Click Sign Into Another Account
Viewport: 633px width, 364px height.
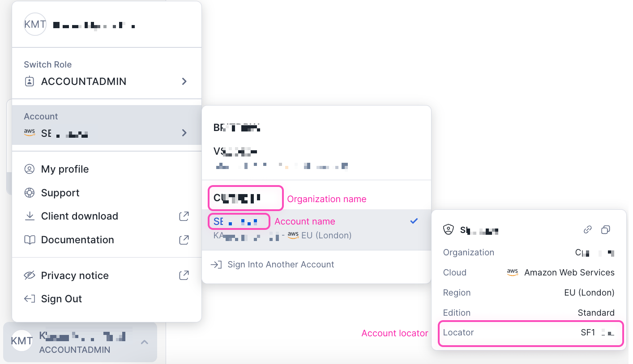point(281,264)
